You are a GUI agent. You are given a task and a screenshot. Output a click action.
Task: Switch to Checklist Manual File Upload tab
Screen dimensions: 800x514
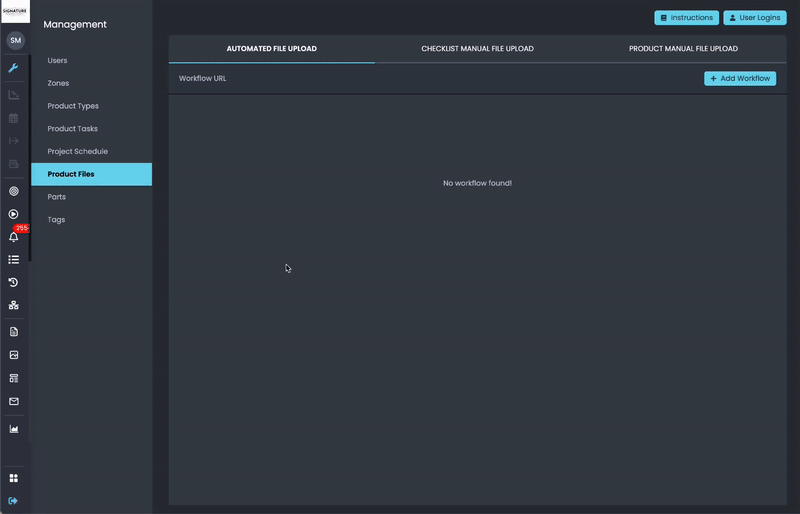(x=477, y=48)
